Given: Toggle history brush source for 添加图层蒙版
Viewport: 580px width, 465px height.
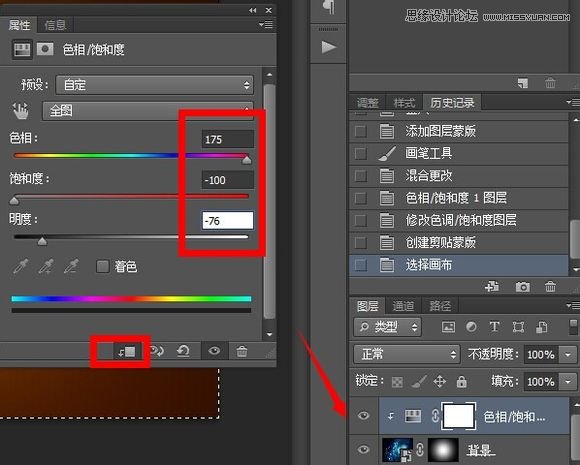Looking at the screenshot, I should (361, 131).
